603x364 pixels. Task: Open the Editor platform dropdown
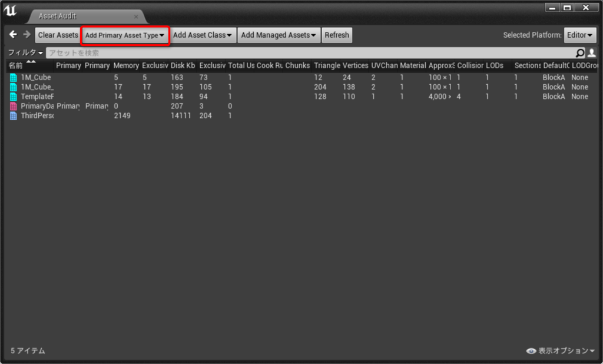point(580,35)
